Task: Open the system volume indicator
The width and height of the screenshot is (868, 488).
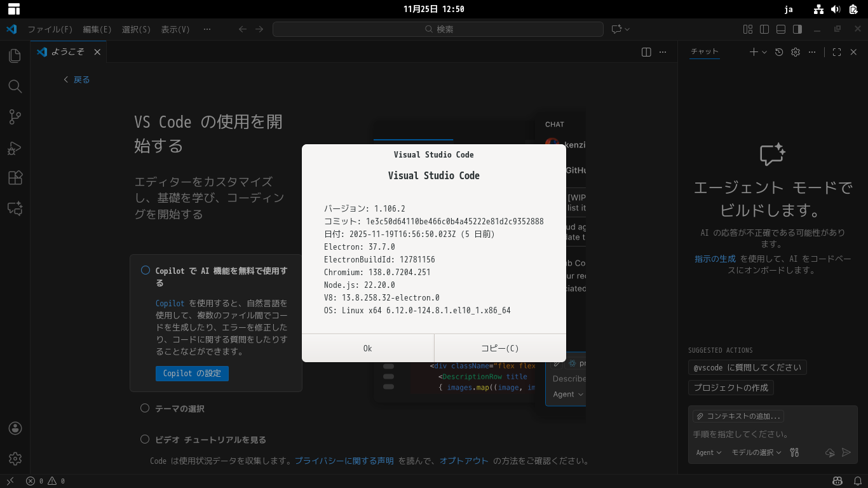Action: click(836, 9)
